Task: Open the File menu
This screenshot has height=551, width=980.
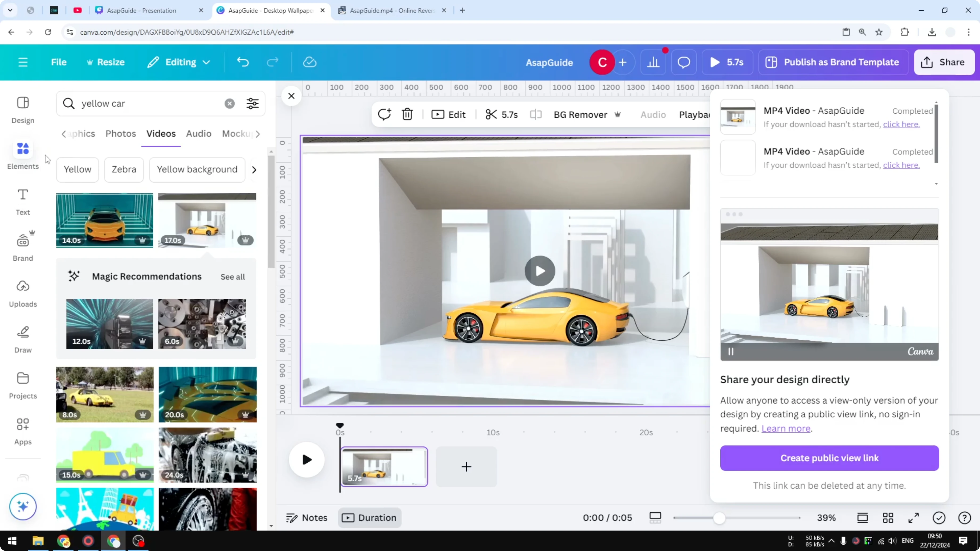Action: [x=59, y=62]
